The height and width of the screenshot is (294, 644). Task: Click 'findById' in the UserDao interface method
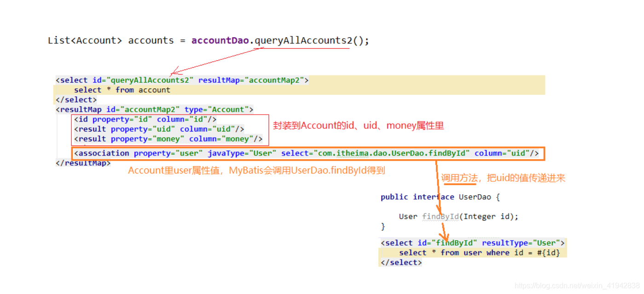[441, 216]
